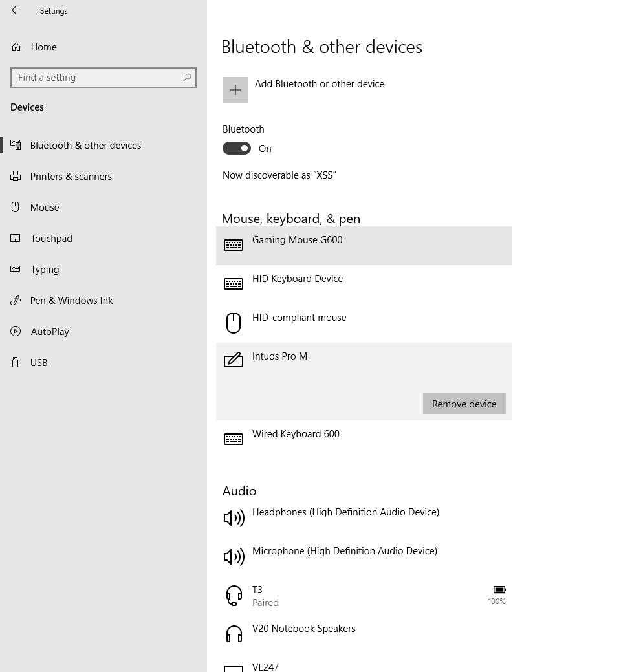Click the Home icon in sidebar
This screenshot has height=672, width=643.
coord(16,47)
